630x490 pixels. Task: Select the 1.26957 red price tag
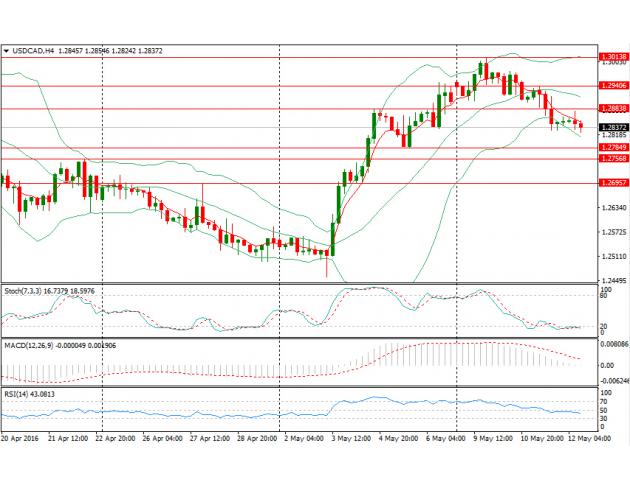pos(614,183)
